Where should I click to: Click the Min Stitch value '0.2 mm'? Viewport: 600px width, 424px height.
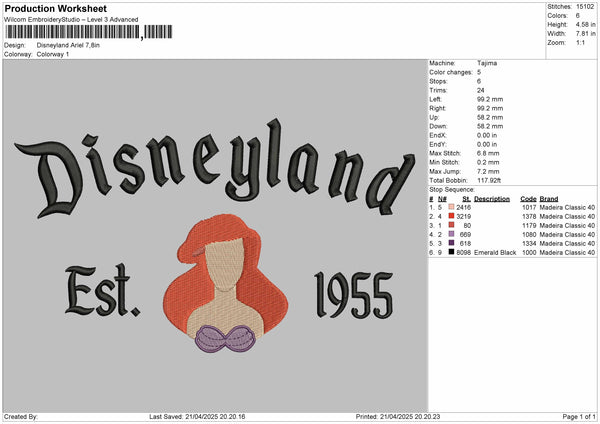(488, 162)
